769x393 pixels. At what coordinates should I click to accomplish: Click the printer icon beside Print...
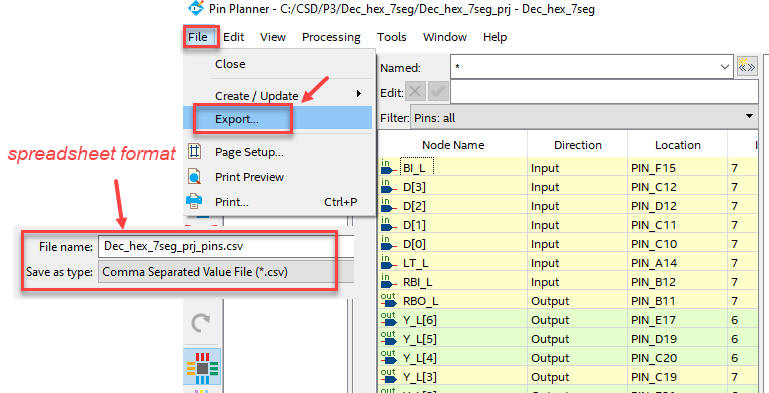click(194, 201)
